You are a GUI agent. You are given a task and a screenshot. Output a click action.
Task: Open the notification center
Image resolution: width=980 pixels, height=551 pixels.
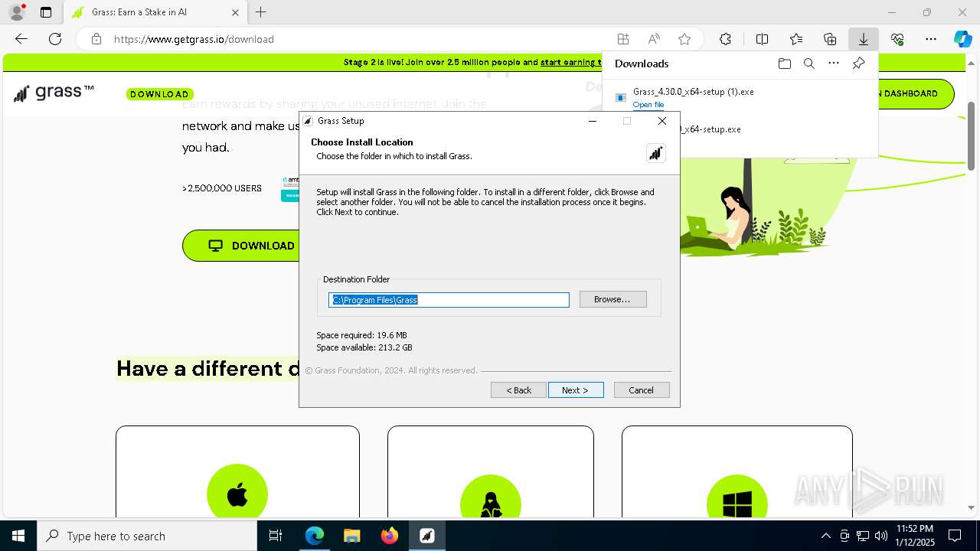pos(955,536)
